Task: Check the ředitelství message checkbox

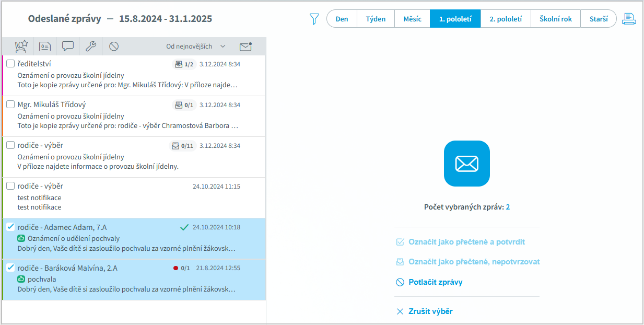Action: 10,64
